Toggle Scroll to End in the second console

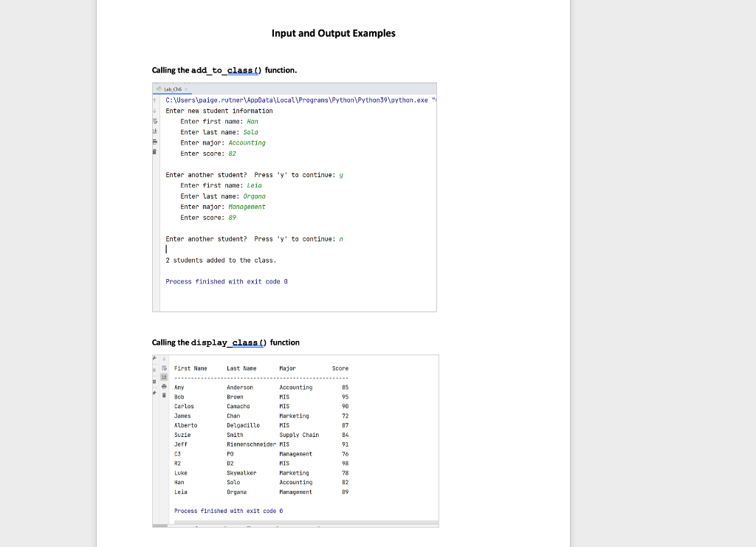(164, 377)
